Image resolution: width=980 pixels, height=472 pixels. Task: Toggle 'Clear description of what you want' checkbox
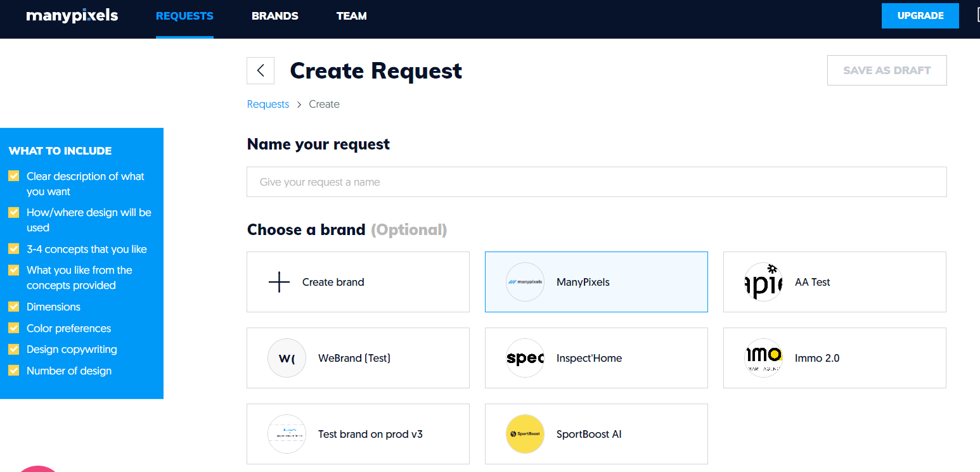tap(13, 176)
